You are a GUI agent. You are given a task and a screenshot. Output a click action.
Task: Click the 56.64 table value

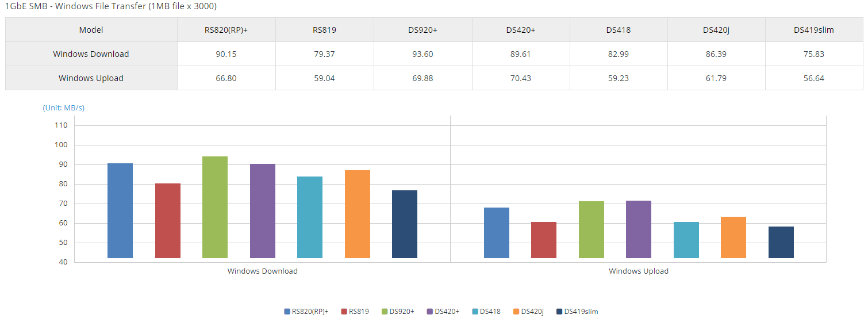pos(814,78)
